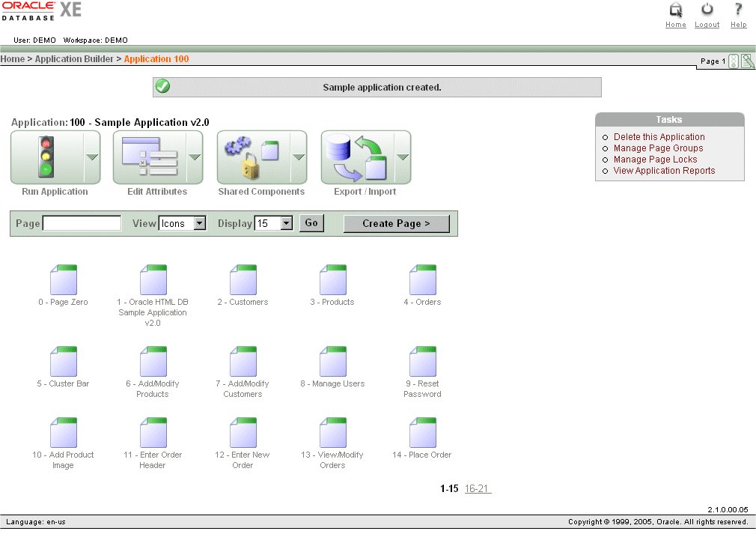The height and width of the screenshot is (537, 756).
Task: Expand the Run Application dropdown arrow
Action: pyautogui.click(x=91, y=157)
